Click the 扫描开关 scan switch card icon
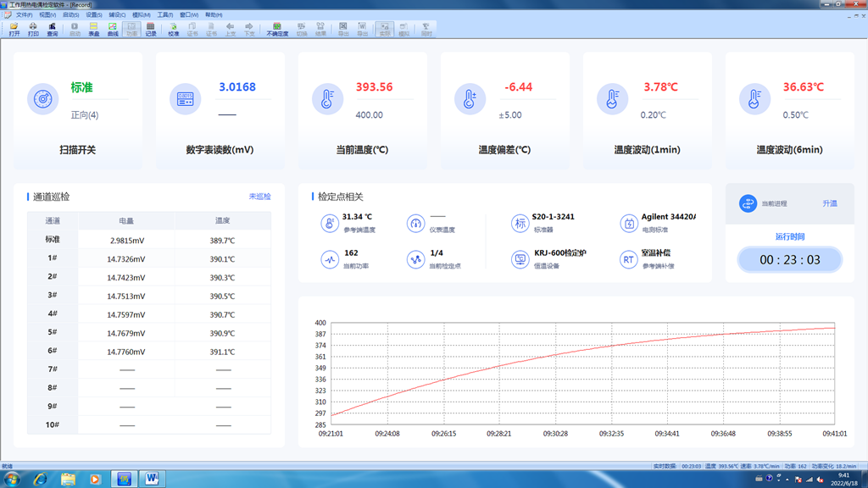 tap(42, 99)
